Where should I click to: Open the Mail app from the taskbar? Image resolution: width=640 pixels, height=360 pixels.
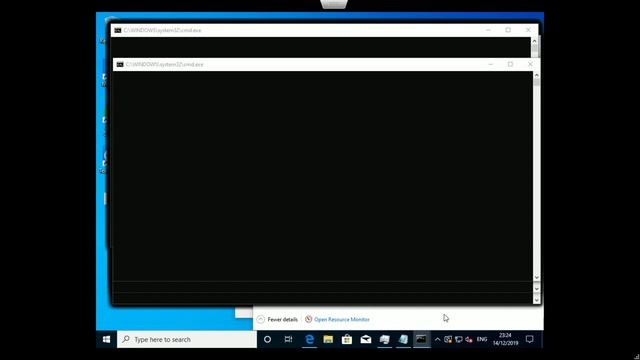pos(366,339)
